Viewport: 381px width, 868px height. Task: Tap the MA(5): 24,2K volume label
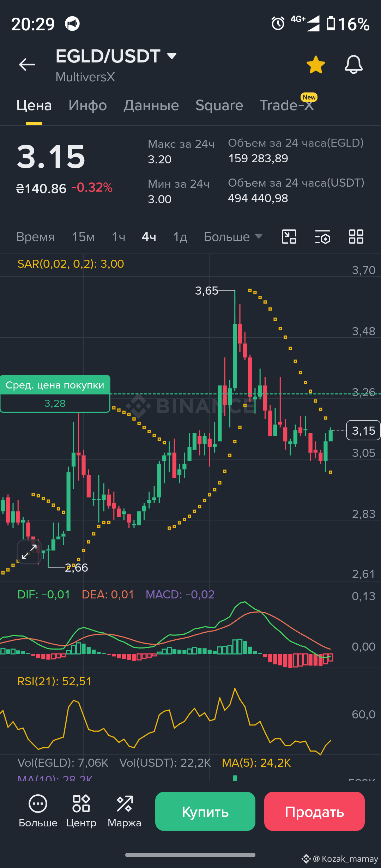click(x=256, y=763)
